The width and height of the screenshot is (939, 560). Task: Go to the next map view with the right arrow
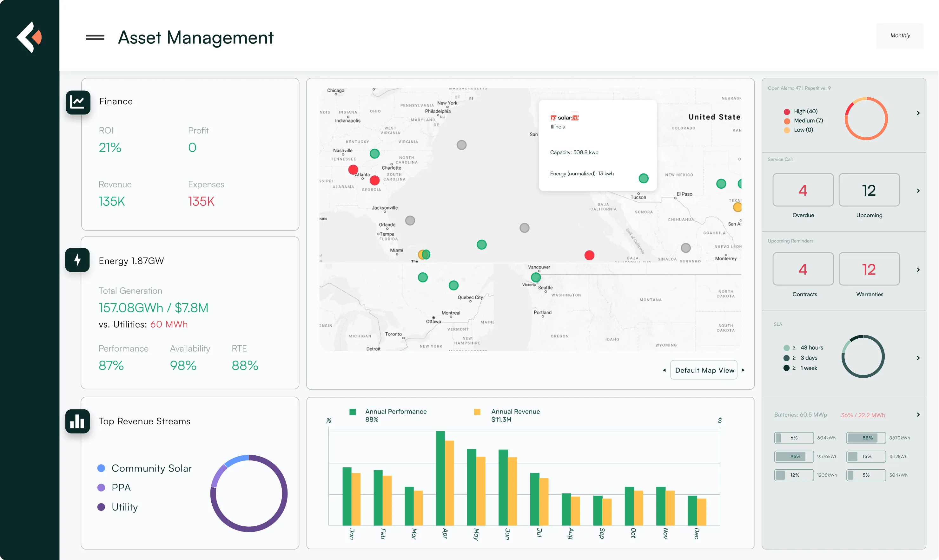point(743,370)
